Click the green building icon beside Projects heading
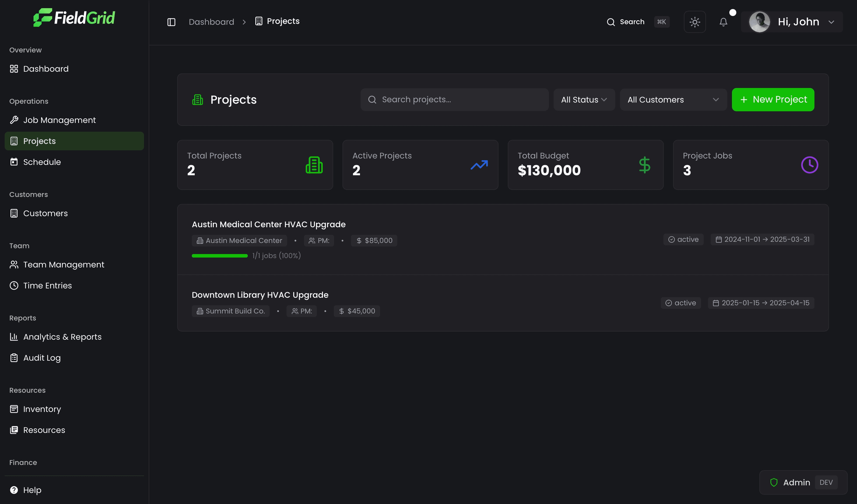This screenshot has width=857, height=504. (198, 100)
